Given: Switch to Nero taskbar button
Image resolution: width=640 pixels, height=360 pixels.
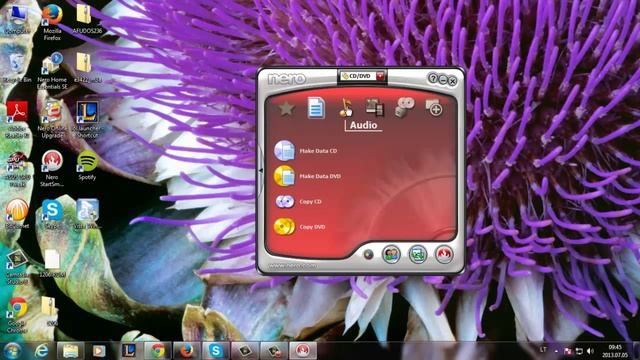Looking at the screenshot, I should click(303, 351).
